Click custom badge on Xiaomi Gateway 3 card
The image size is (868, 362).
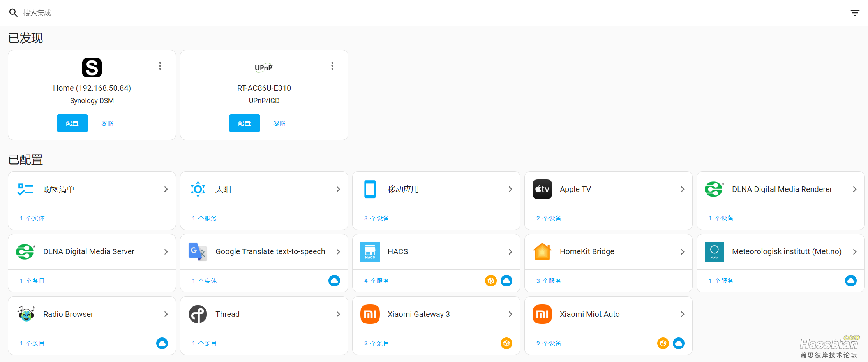point(506,343)
